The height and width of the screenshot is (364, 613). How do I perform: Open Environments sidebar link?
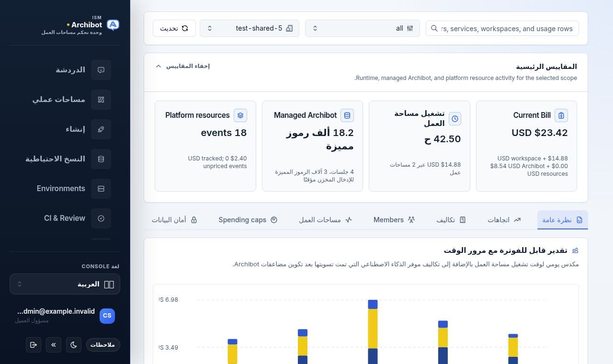pyautogui.click(x=65, y=189)
